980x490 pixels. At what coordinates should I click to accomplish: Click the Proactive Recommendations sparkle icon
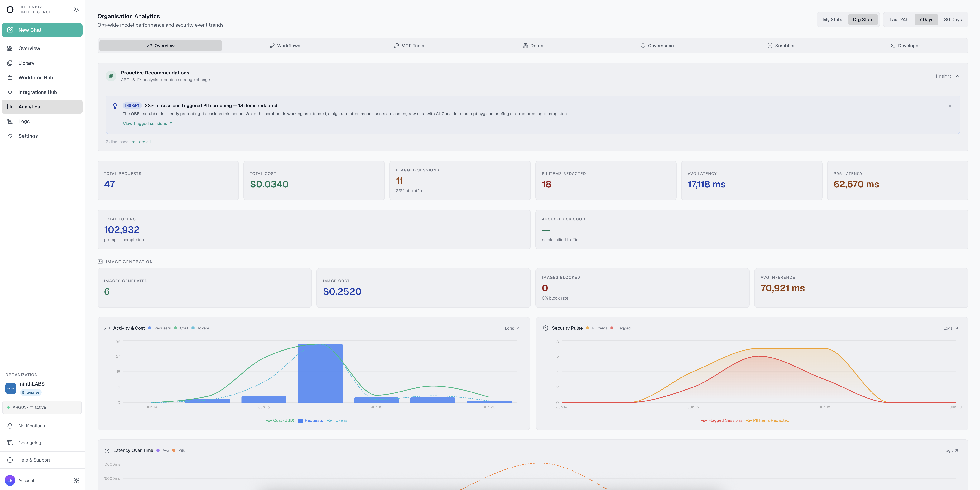coord(111,76)
